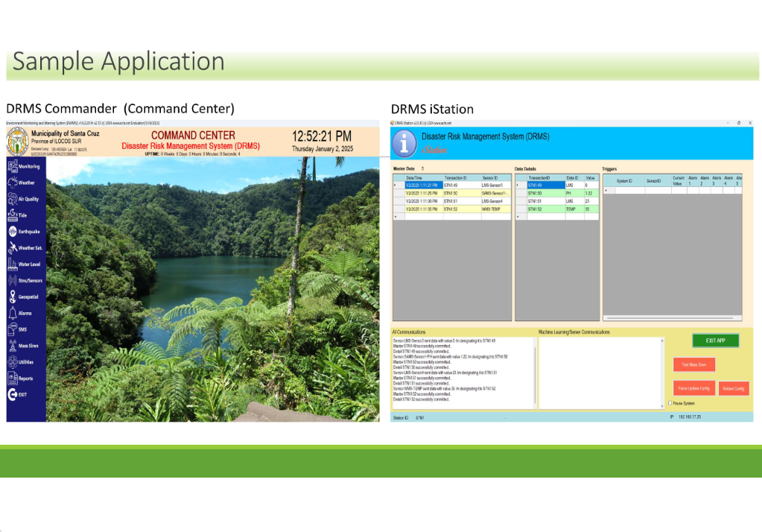762x532 pixels.
Task: Click the Force Update Config button
Action: 694,388
